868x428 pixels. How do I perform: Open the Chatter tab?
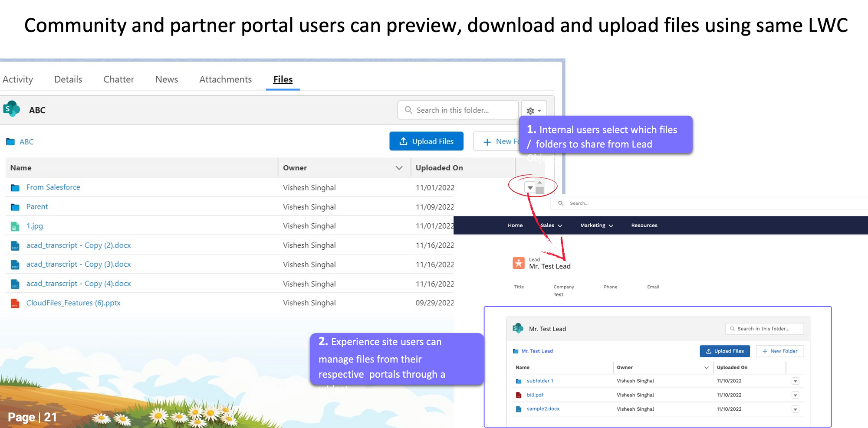[118, 79]
